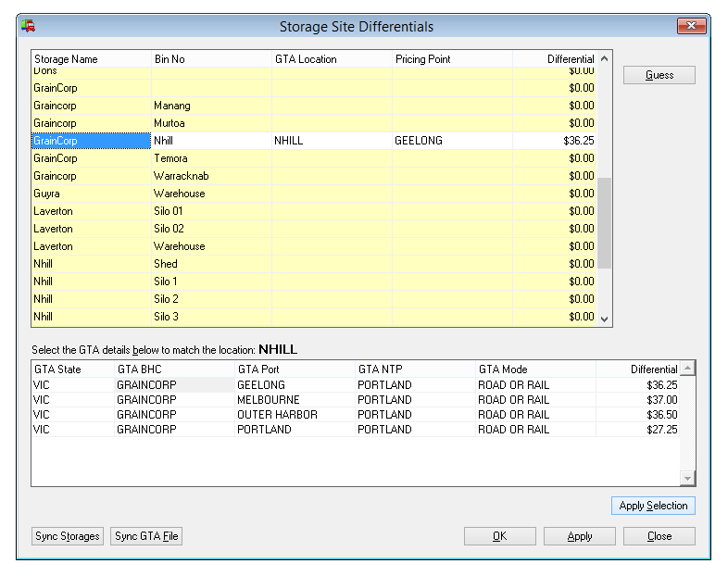Click the GTA list scroll up arrow
The image size is (728, 576).
687,369
